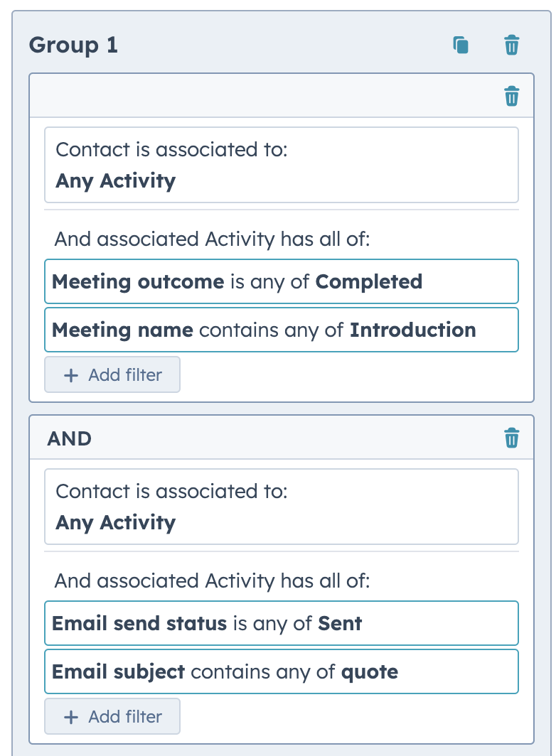Image resolution: width=556 pixels, height=756 pixels.
Task: Clone Group 1 with the copy icon
Action: pyautogui.click(x=461, y=45)
